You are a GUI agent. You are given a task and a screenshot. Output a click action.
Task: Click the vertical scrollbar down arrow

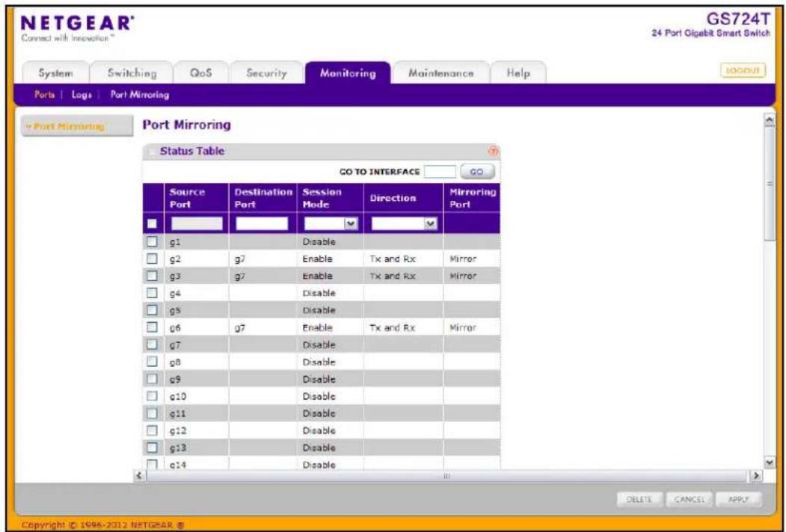pyautogui.click(x=770, y=462)
